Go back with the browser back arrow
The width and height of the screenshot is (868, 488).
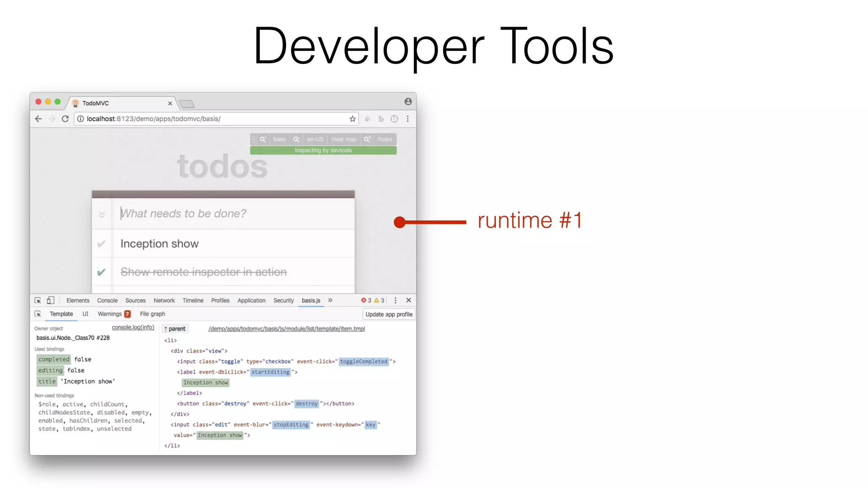[39, 119]
